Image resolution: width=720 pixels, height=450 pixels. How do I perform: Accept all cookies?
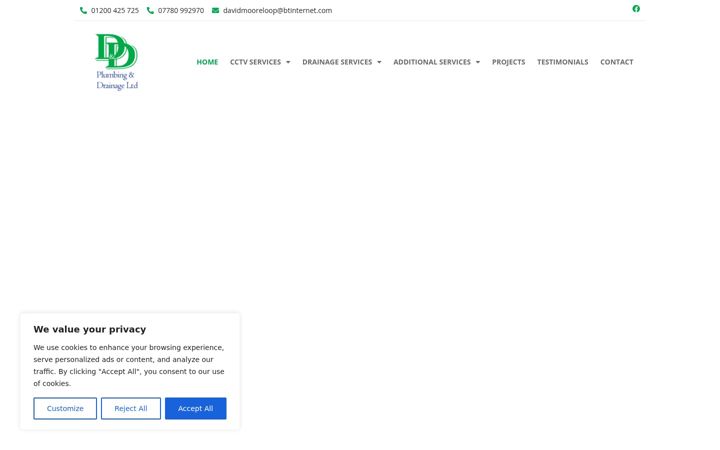[x=196, y=408]
